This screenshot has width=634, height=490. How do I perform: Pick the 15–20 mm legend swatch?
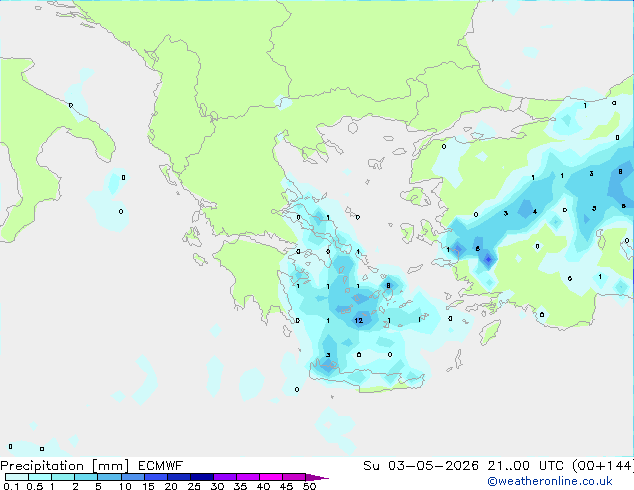tap(156, 477)
